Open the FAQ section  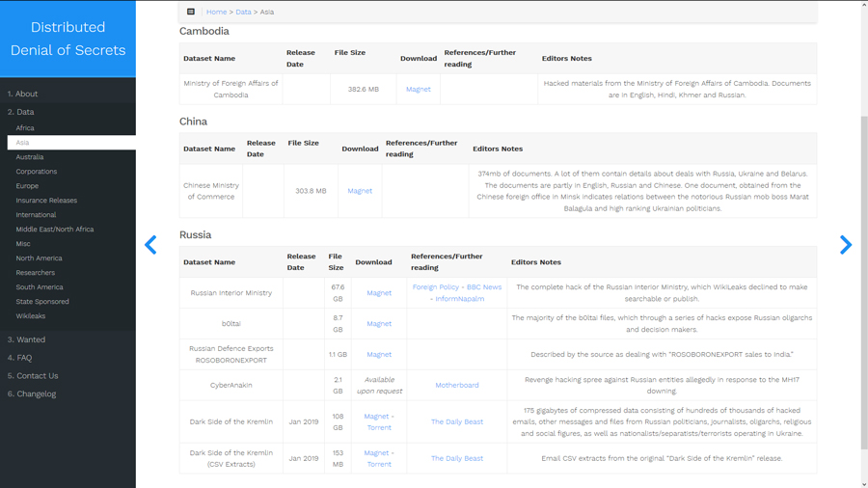point(20,358)
